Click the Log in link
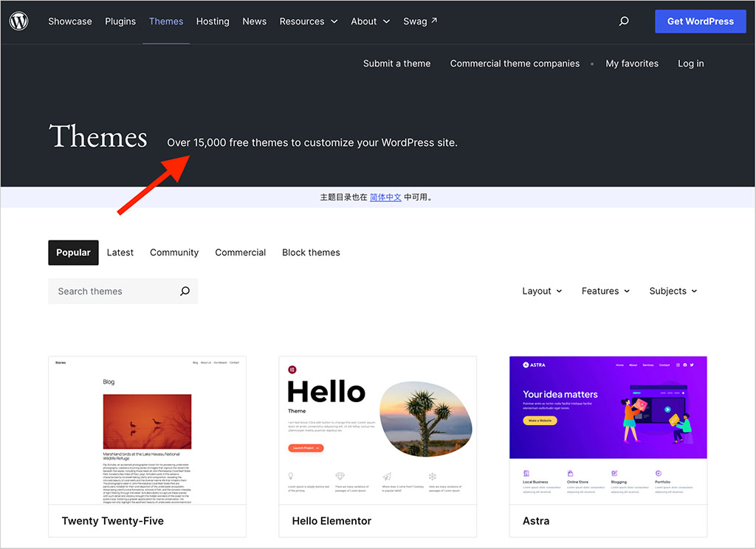The image size is (756, 549). tap(691, 63)
